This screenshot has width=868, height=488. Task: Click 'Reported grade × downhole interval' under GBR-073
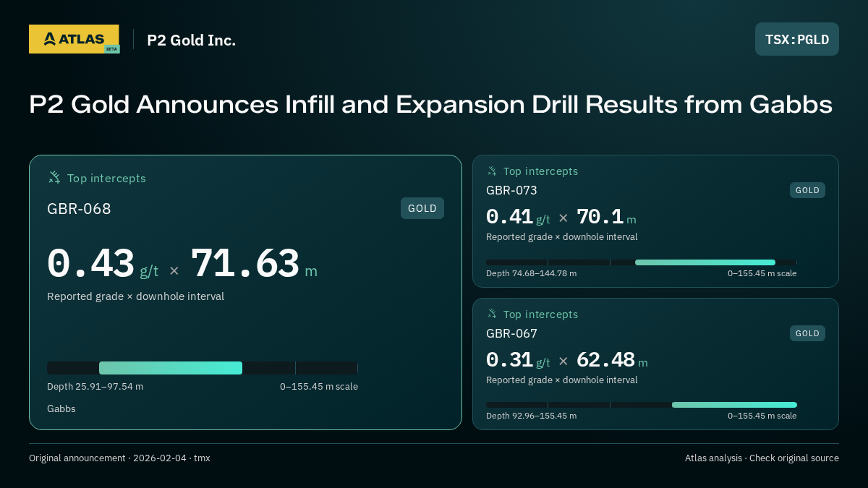(x=562, y=237)
